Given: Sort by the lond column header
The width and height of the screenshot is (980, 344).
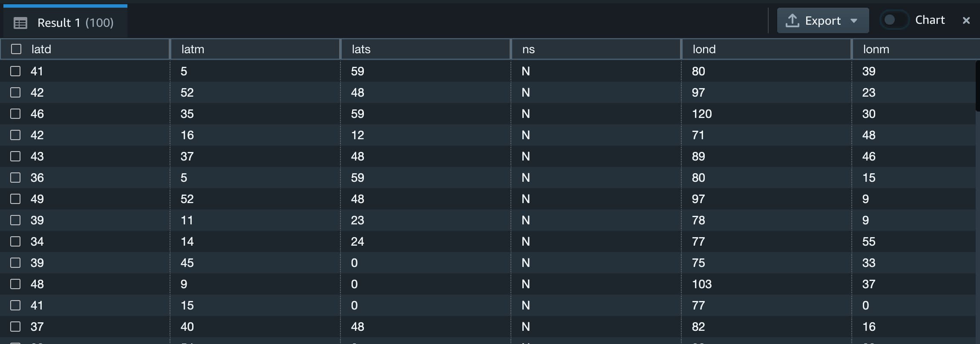Looking at the screenshot, I should [704, 49].
